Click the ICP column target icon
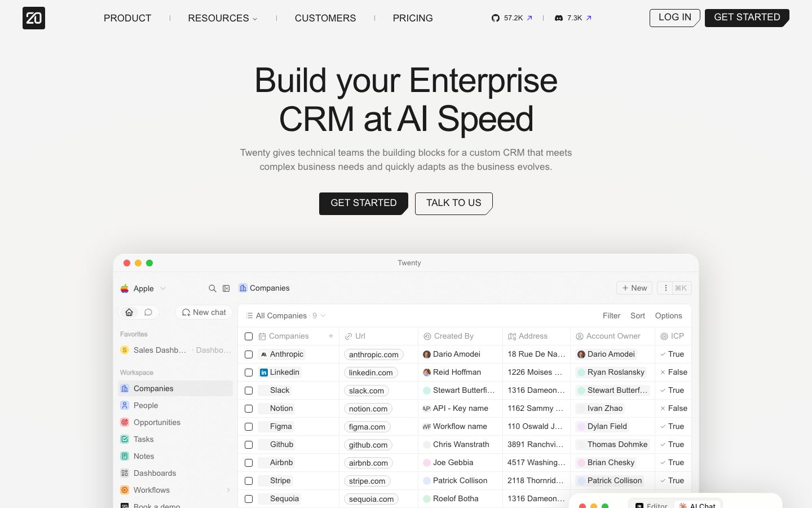The height and width of the screenshot is (508, 812). point(664,336)
